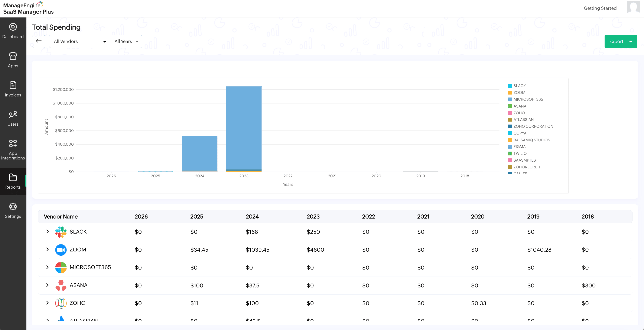Click the ZOHO vendor name
The image size is (644, 330).
pyautogui.click(x=78, y=303)
